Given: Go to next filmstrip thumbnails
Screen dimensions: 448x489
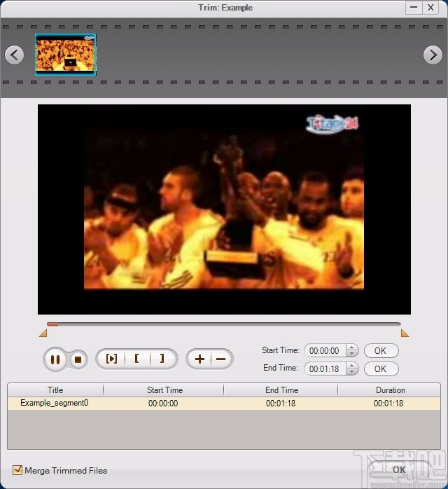Looking at the screenshot, I should 433,55.
